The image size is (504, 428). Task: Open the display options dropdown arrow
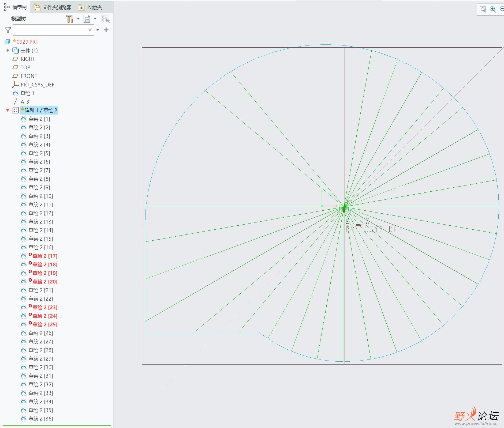pyautogui.click(x=95, y=19)
